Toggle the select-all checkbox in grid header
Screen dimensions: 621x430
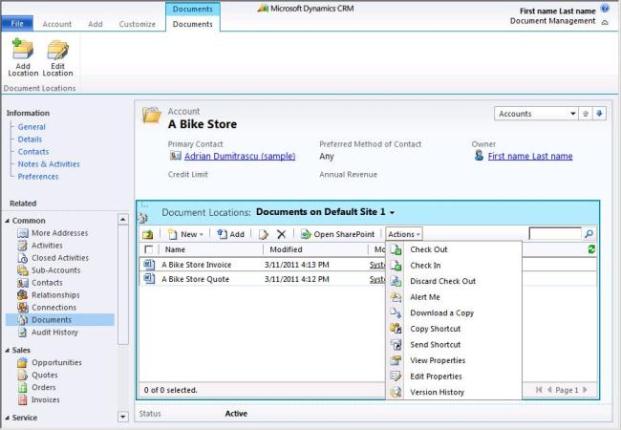[x=150, y=250]
